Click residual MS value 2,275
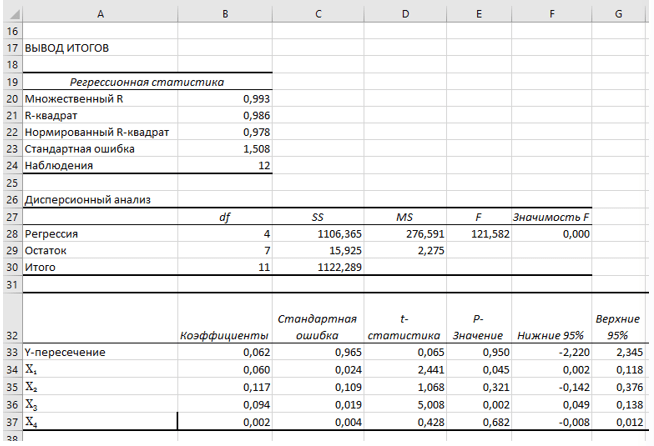Screen dimensions: 654x446 point(405,250)
